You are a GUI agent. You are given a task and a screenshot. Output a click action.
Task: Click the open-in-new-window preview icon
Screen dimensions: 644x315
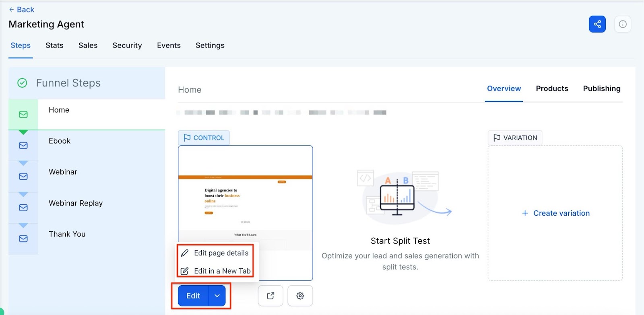[x=270, y=296]
